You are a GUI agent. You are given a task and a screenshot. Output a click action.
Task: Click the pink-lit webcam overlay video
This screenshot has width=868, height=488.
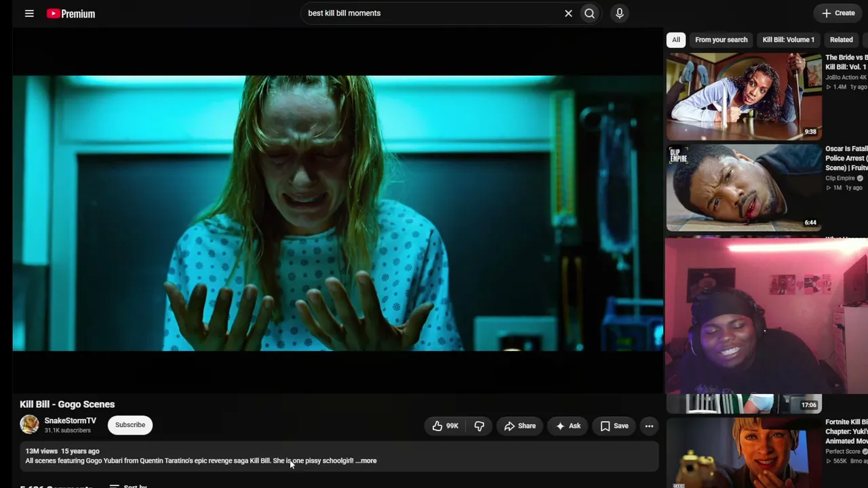[766, 315]
